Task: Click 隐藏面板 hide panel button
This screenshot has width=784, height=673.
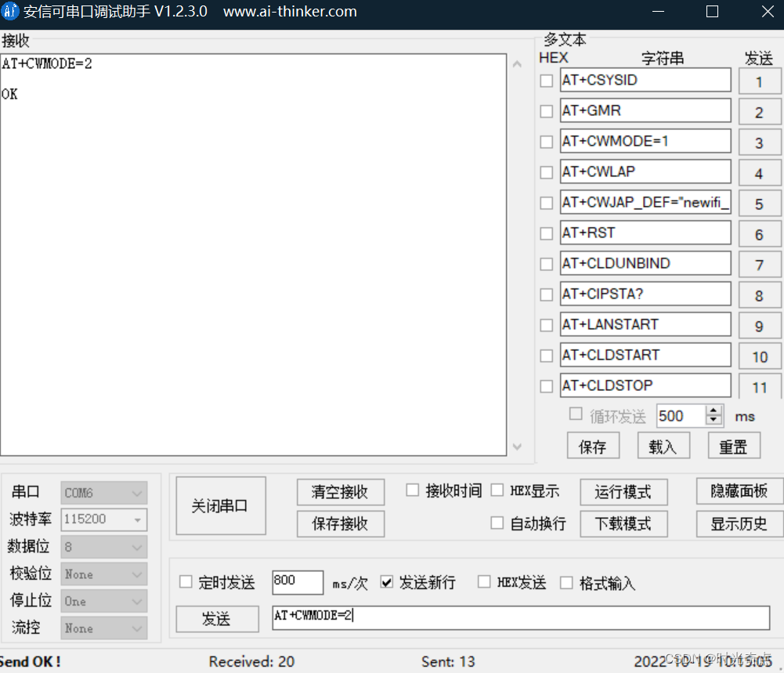Action: click(739, 491)
